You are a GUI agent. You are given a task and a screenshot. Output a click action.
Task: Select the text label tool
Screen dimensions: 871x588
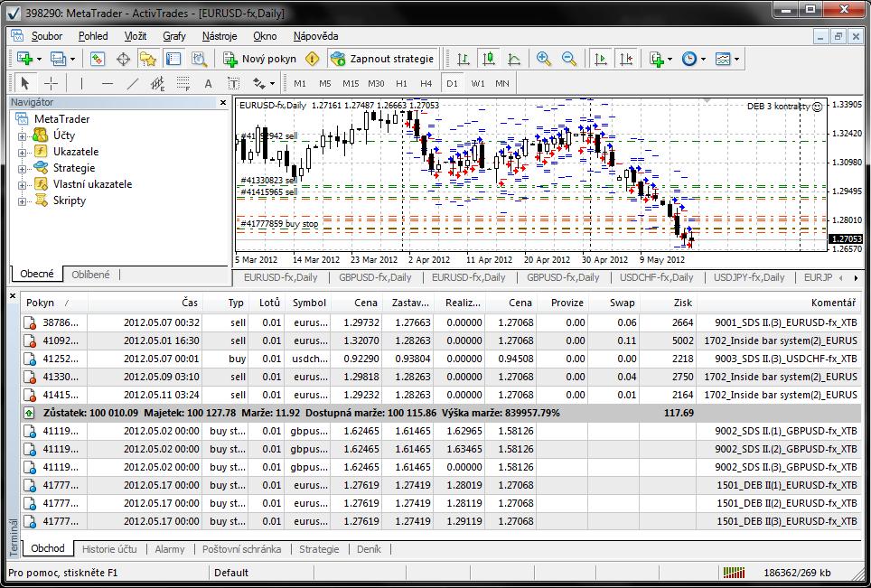(x=234, y=83)
